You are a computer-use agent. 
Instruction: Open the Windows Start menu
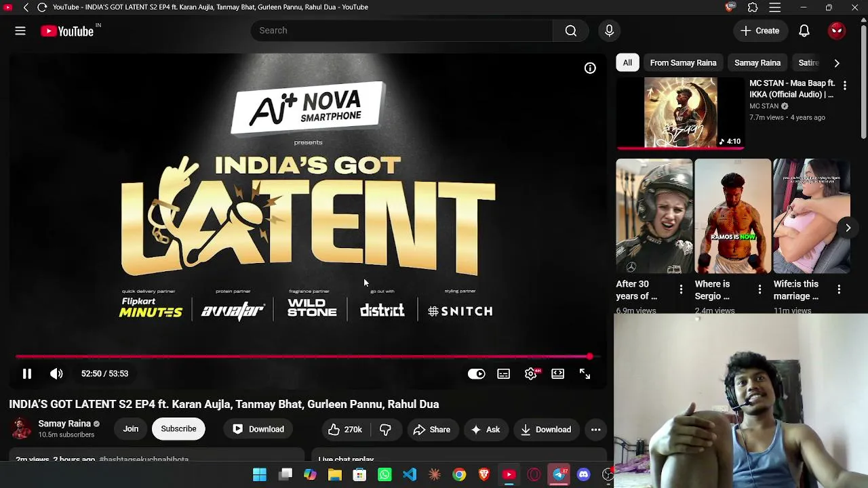pos(260,474)
